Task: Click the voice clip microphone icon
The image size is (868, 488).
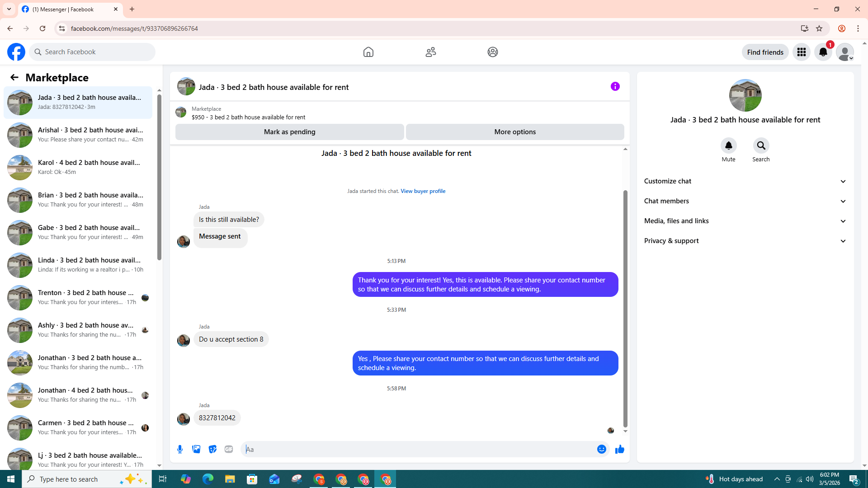Action: tap(180, 449)
